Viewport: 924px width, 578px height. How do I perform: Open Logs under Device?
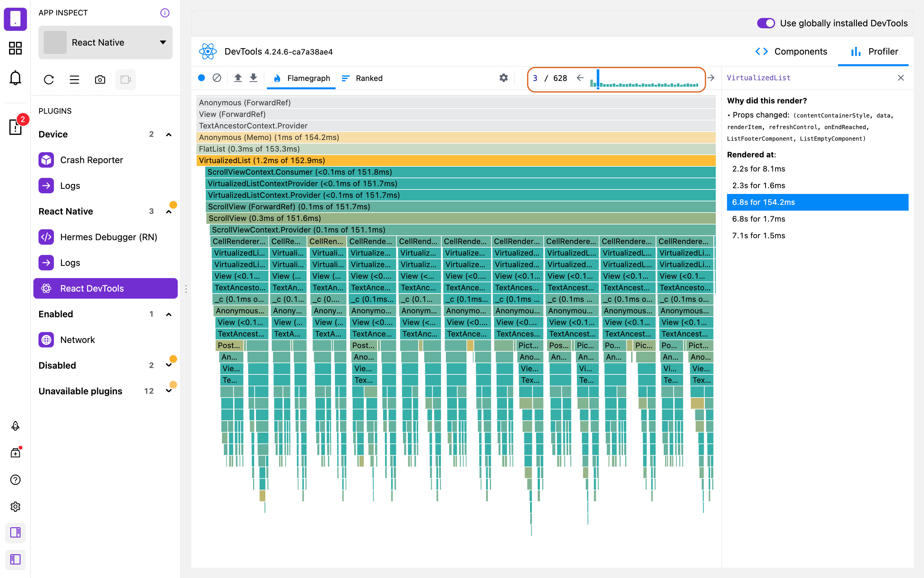105,186
